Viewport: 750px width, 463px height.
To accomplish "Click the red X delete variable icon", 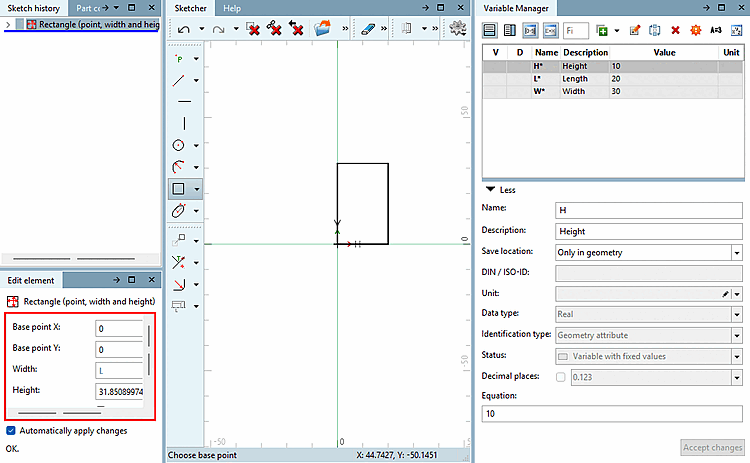I will coord(675,31).
